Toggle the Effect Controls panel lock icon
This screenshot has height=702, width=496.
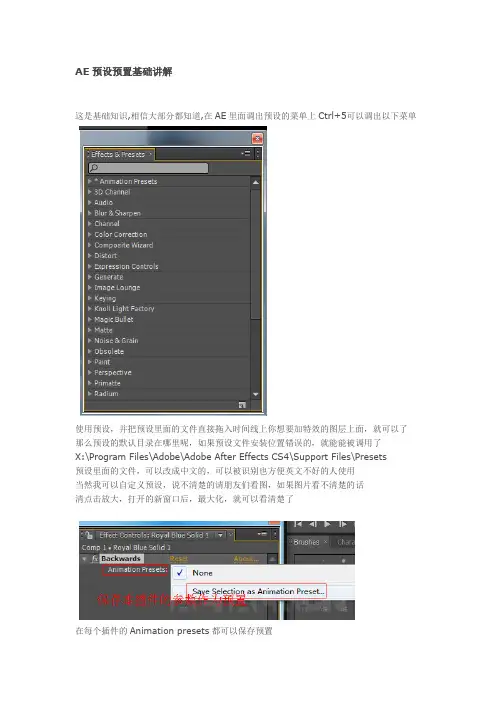[89, 535]
